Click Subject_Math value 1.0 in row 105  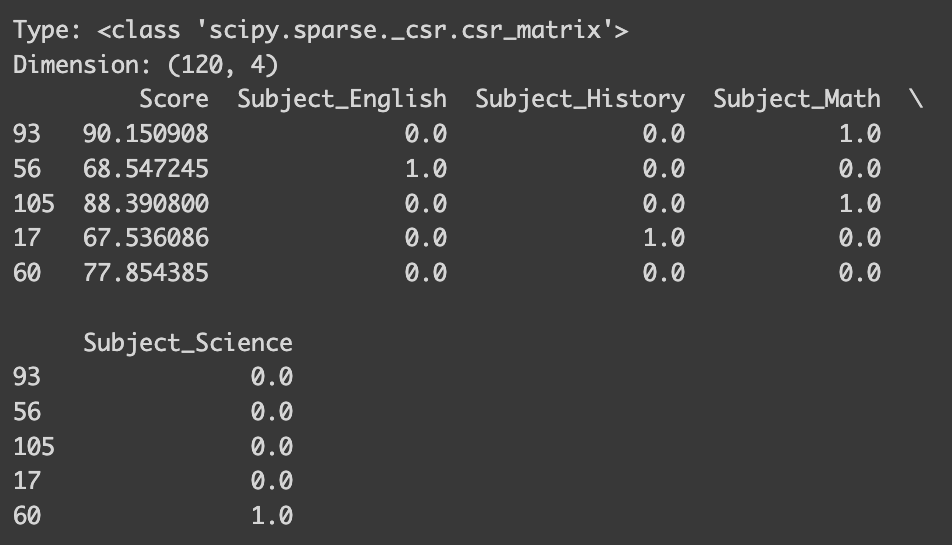click(860, 204)
